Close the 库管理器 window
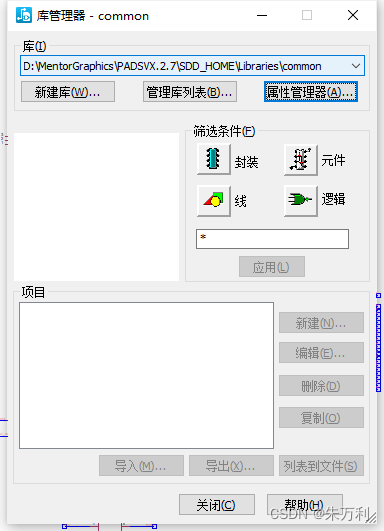384x531 pixels. [353, 15]
